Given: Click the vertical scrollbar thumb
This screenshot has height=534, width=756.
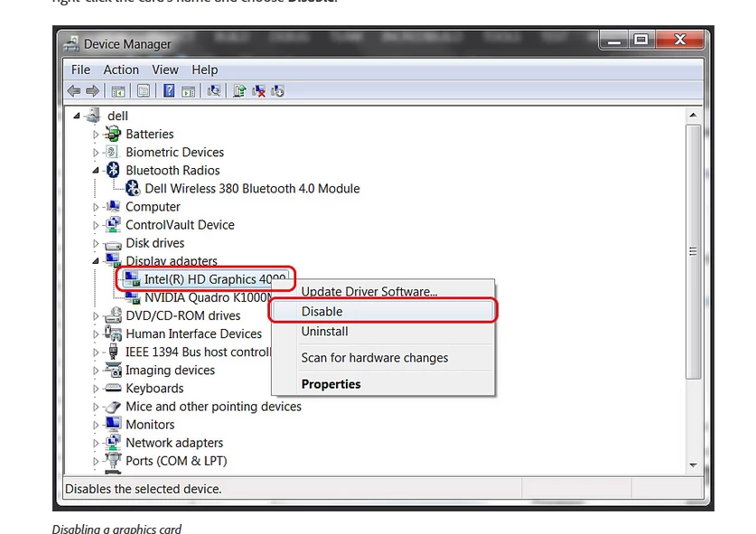Looking at the screenshot, I should point(693,252).
